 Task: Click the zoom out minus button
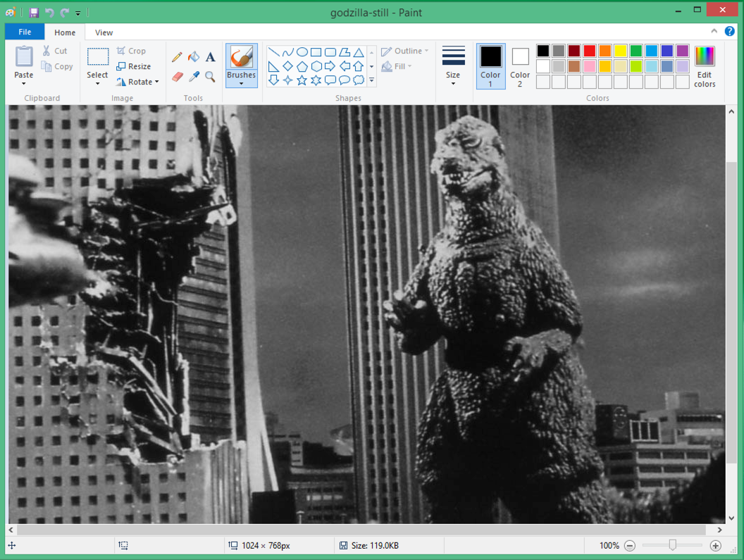coord(630,546)
